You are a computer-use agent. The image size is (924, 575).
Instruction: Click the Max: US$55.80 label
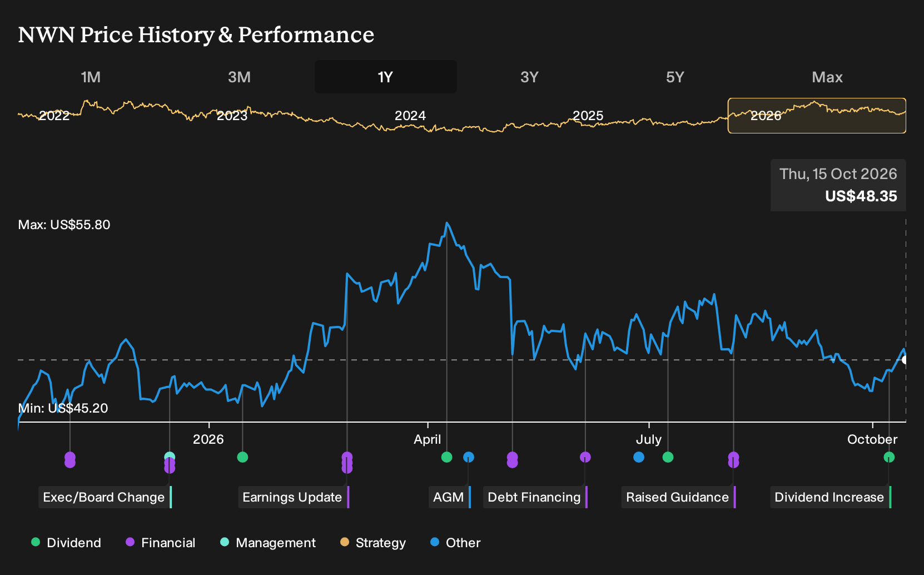coord(64,225)
